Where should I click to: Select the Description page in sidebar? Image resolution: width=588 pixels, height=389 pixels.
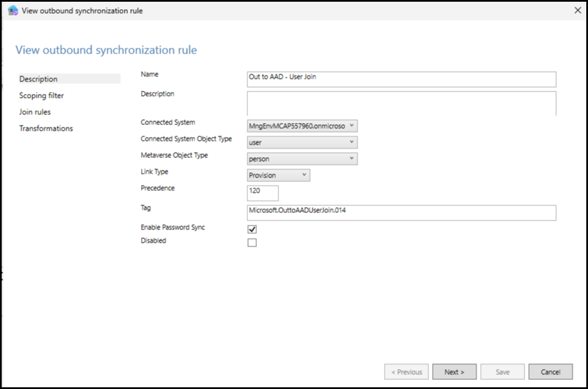point(39,79)
